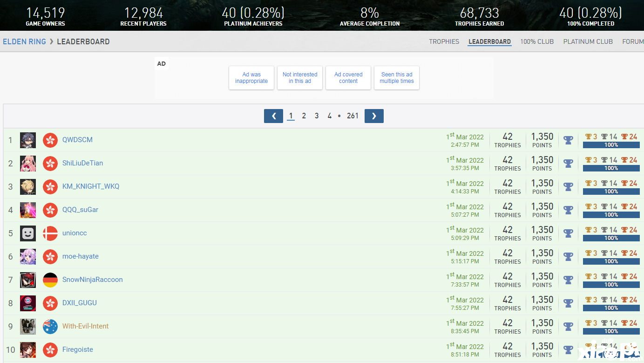The height and width of the screenshot is (363, 644).
Task: Open the Elden Ring breadcrumb link
Action: click(24, 41)
